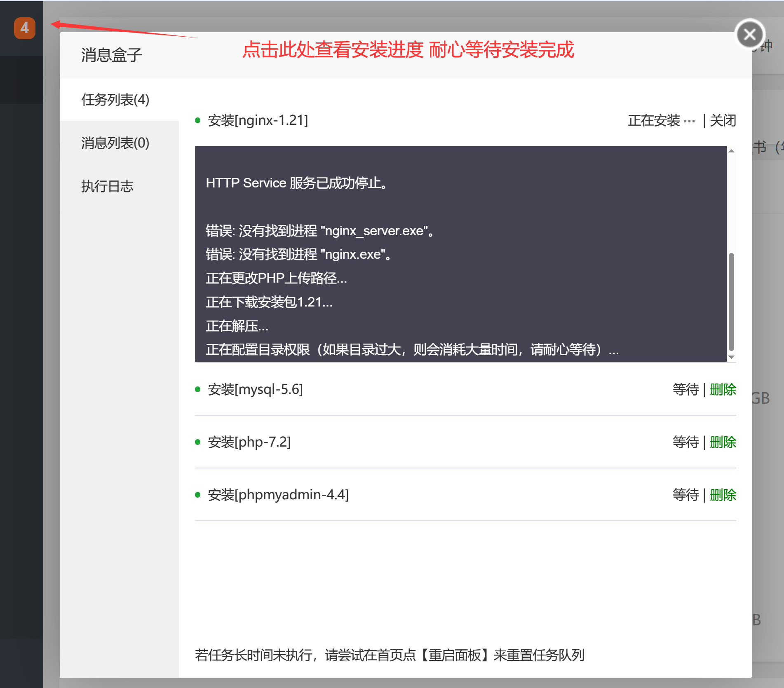Collapse nginx install log via 关闭 link

tap(723, 120)
